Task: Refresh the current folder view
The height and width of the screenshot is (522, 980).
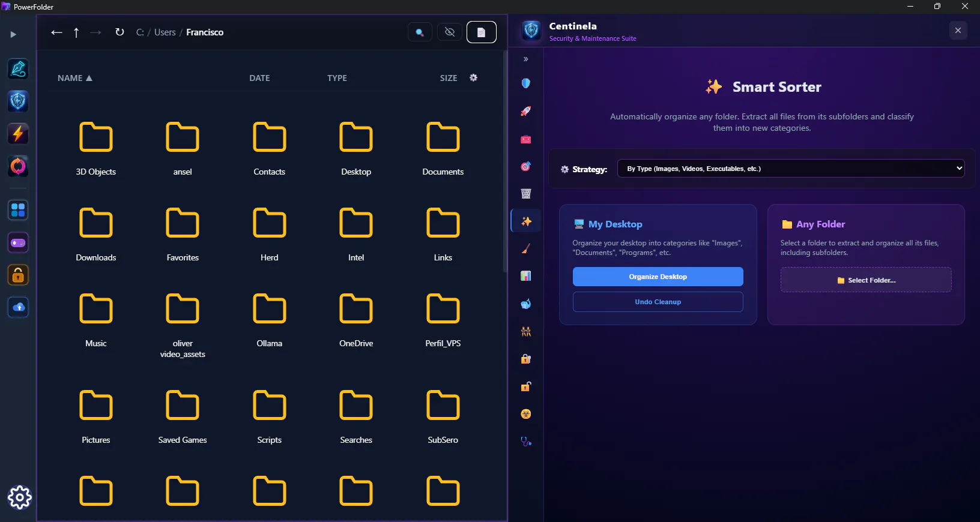Action: click(119, 32)
